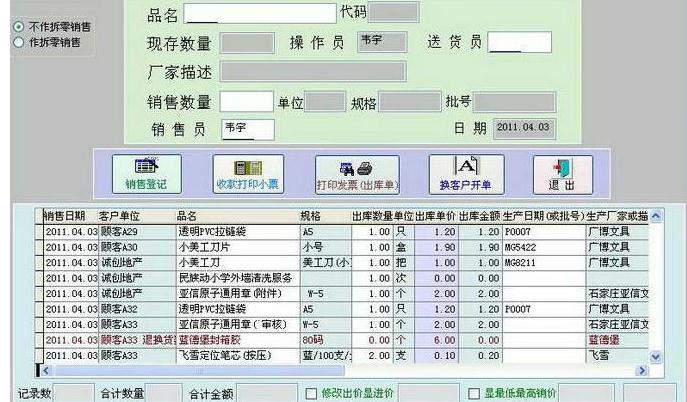Click the 6.00 unit price cell

point(436,340)
